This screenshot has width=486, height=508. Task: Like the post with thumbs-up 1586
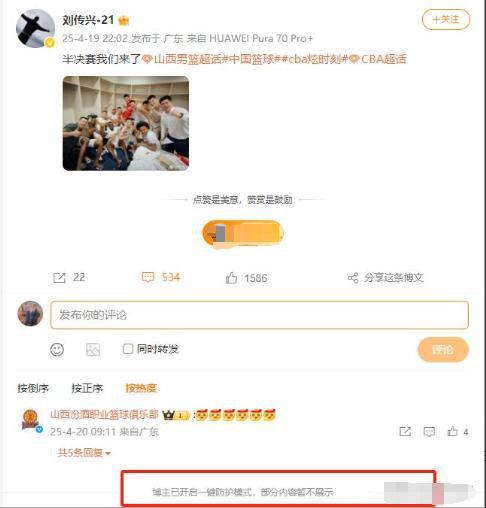[x=231, y=278]
